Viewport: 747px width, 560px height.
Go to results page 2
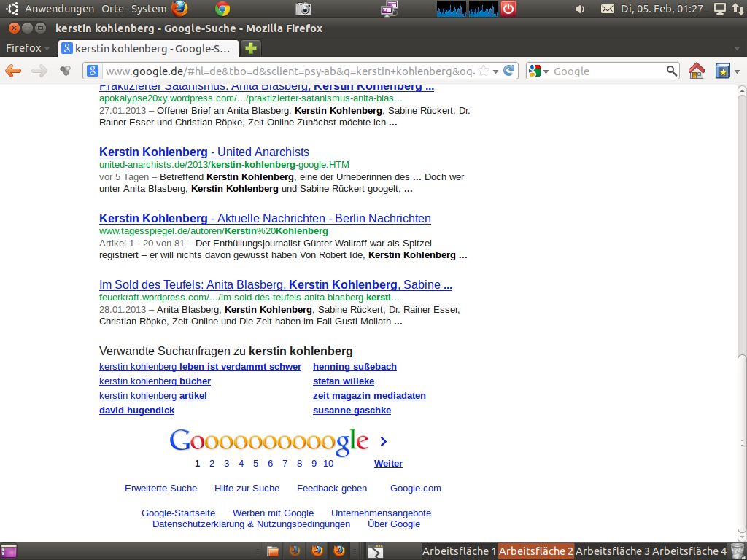pos(212,463)
